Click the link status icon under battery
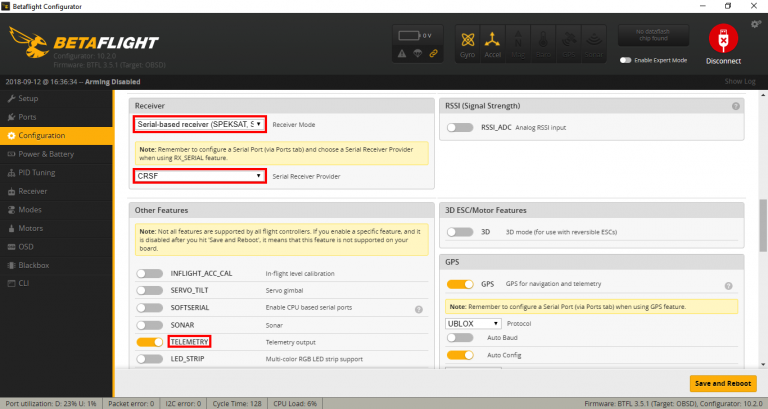 coord(432,53)
